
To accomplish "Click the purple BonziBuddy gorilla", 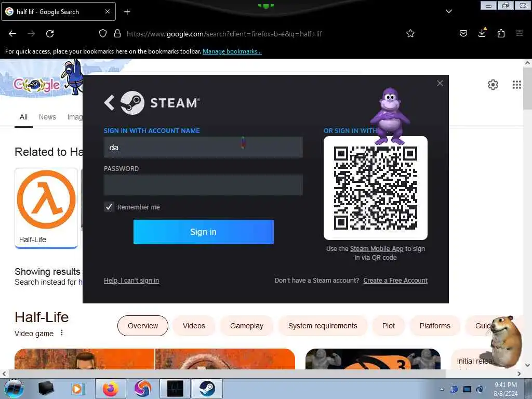I will [x=390, y=116].
